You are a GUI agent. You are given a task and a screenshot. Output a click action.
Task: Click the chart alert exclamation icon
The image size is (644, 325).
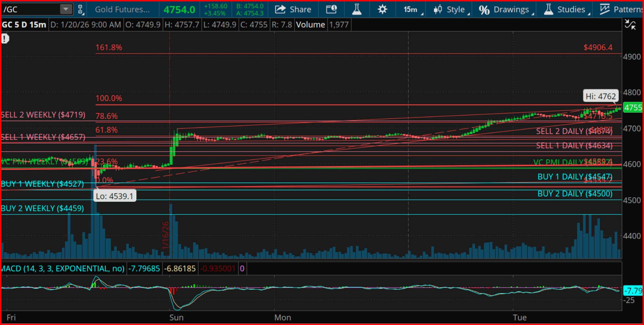(x=5, y=39)
